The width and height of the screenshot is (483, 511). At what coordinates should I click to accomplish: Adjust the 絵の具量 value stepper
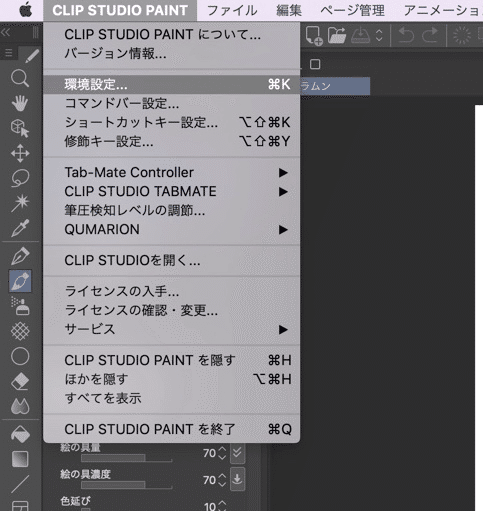pyautogui.click(x=222, y=453)
